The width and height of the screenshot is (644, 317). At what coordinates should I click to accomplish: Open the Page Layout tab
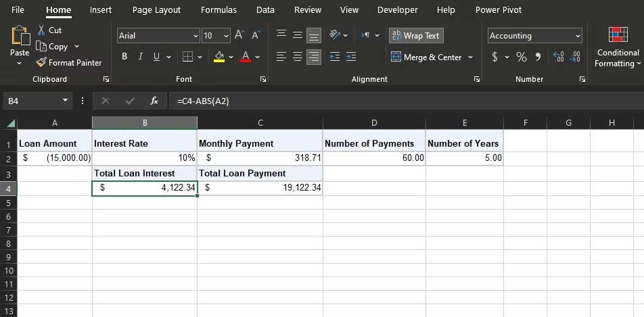click(x=156, y=10)
